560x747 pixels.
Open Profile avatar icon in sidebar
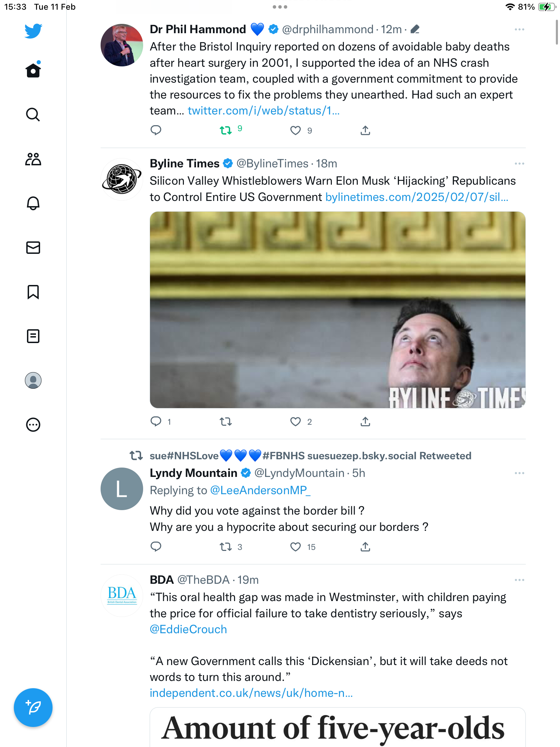(x=33, y=380)
